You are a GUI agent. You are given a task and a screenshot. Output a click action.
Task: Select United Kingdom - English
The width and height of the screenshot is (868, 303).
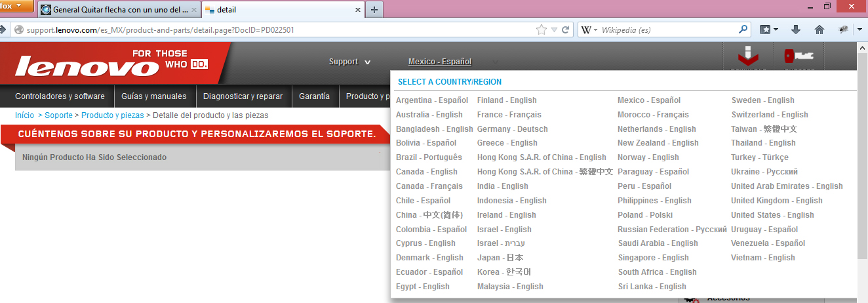777,201
